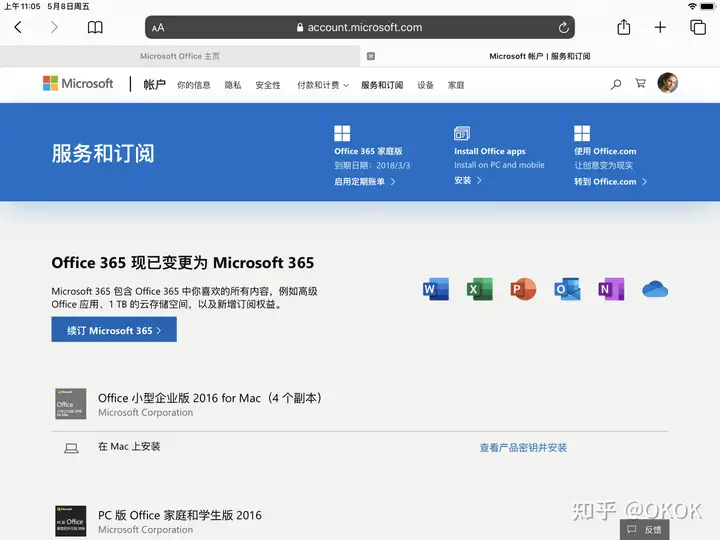
Task: Open the AA reader view menu
Action: point(158,28)
